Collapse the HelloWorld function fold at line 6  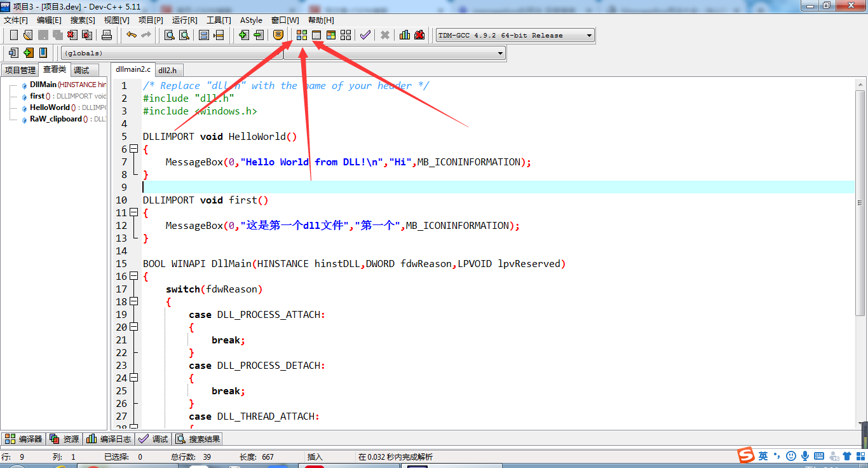133,149
